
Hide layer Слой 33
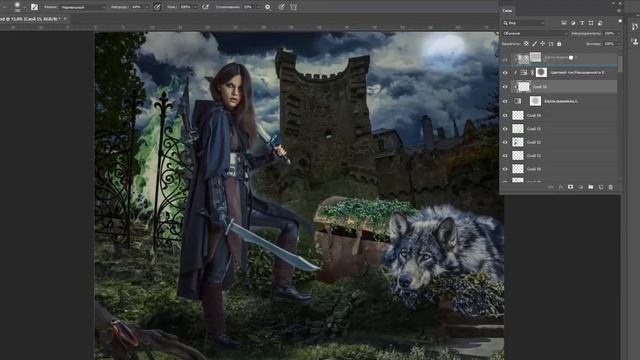click(x=505, y=129)
